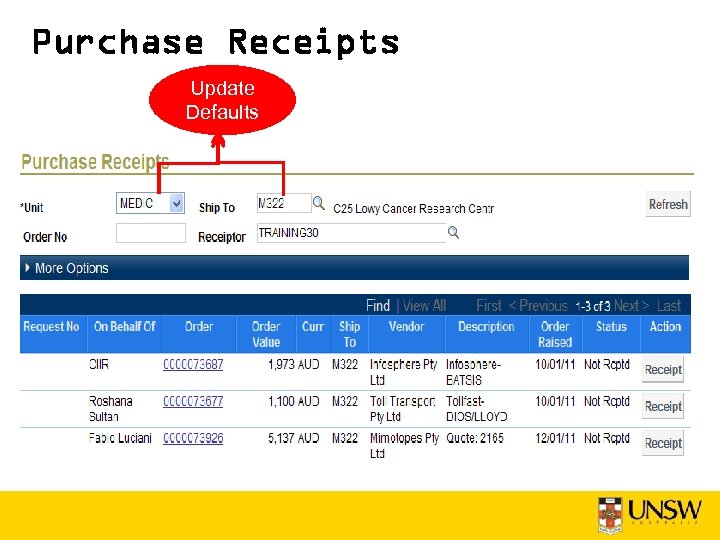Click the UNSW logo
Image resolution: width=720 pixels, height=540 pixels.
tap(650, 514)
